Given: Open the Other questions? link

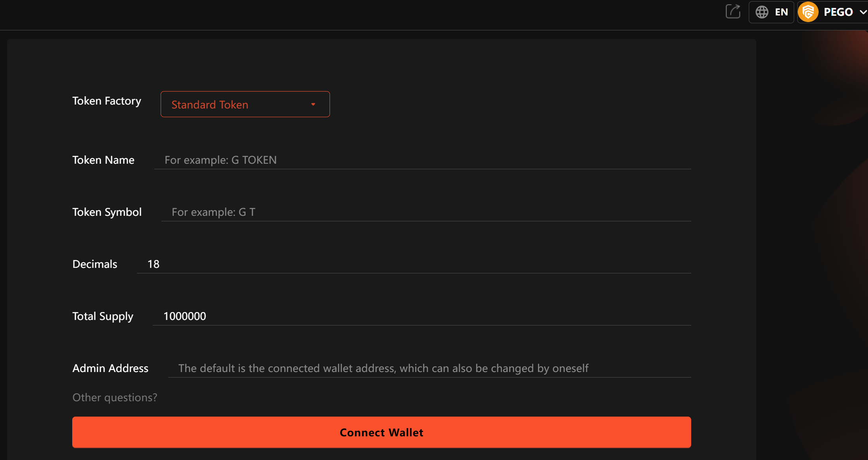Looking at the screenshot, I should 114,397.
